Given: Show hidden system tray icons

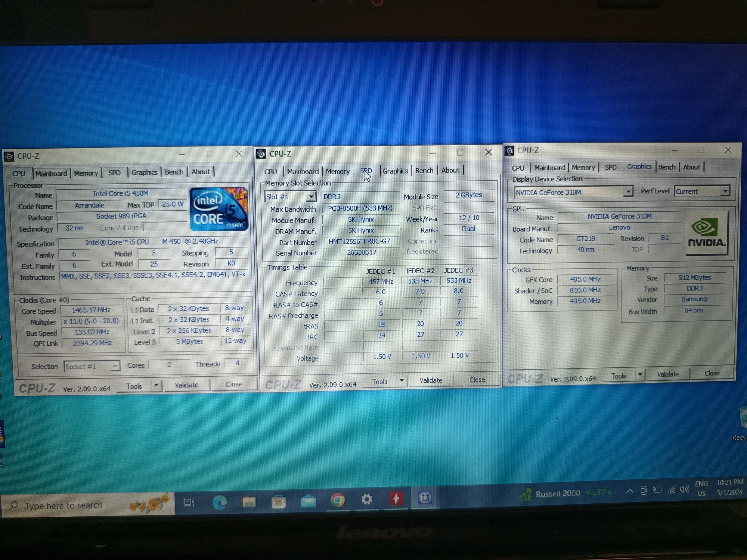Looking at the screenshot, I should tap(630, 491).
